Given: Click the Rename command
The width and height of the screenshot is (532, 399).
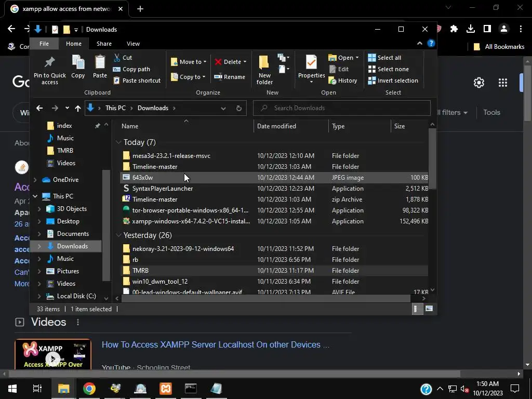Looking at the screenshot, I should click(x=230, y=77).
